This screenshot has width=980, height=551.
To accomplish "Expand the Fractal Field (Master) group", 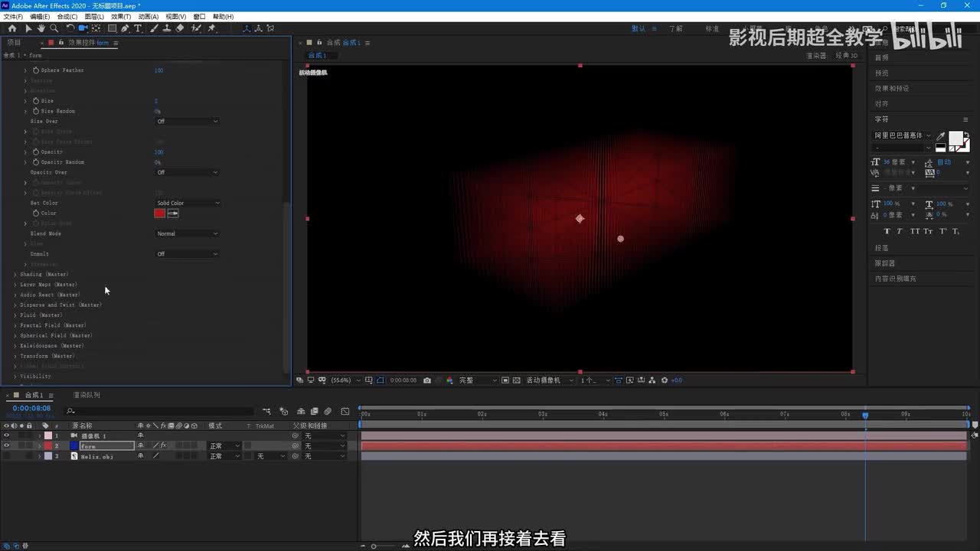I will 15,325.
